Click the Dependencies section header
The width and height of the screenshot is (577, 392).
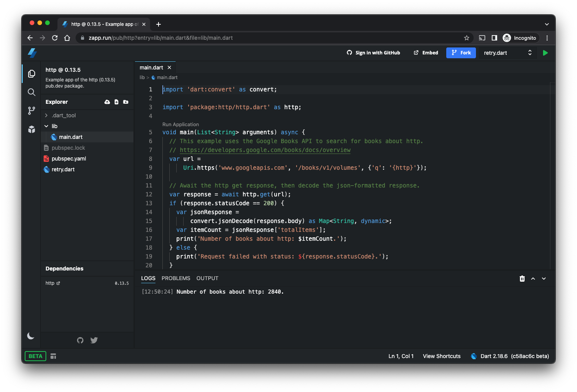[87, 269]
